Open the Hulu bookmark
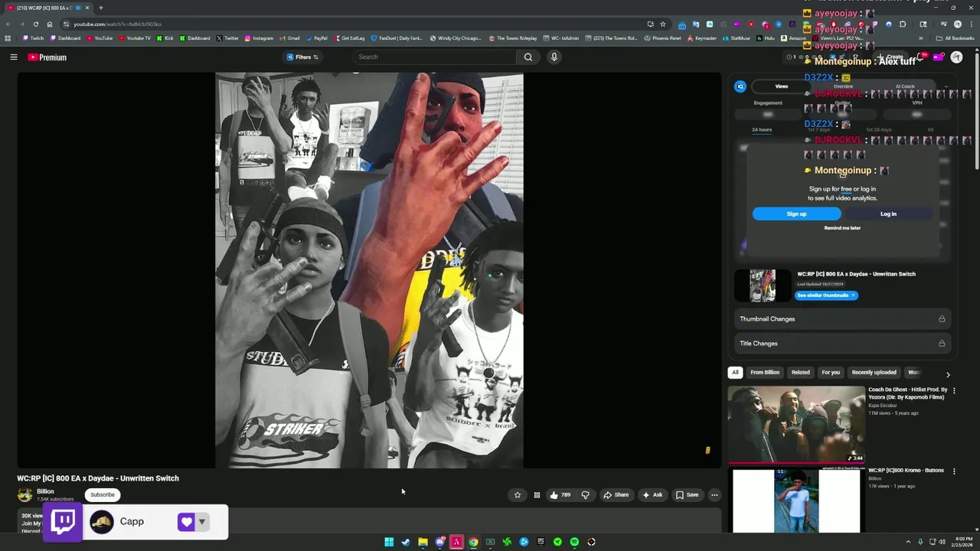980x551 pixels. pyautogui.click(x=766, y=38)
